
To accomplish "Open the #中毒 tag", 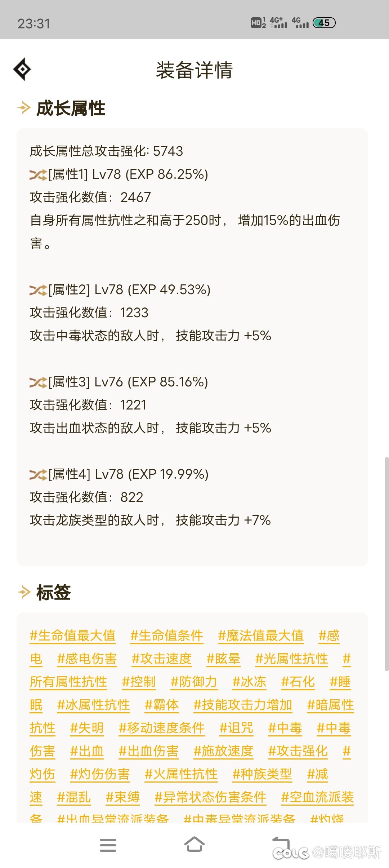I will coord(286,728).
